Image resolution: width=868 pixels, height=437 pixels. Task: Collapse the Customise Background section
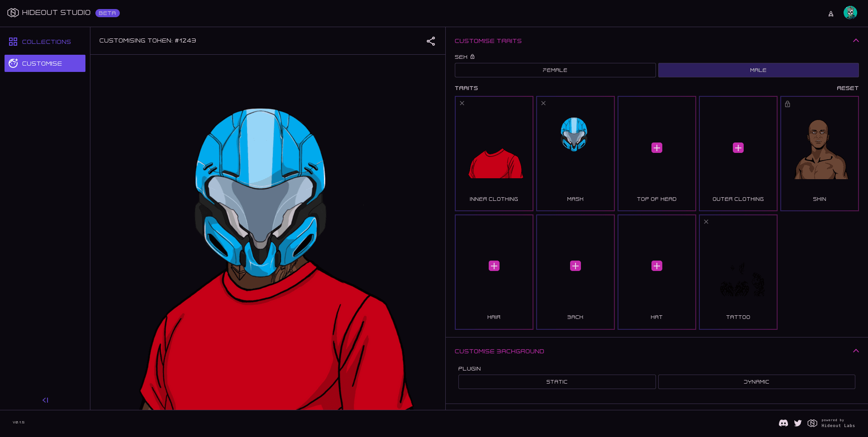(x=855, y=351)
